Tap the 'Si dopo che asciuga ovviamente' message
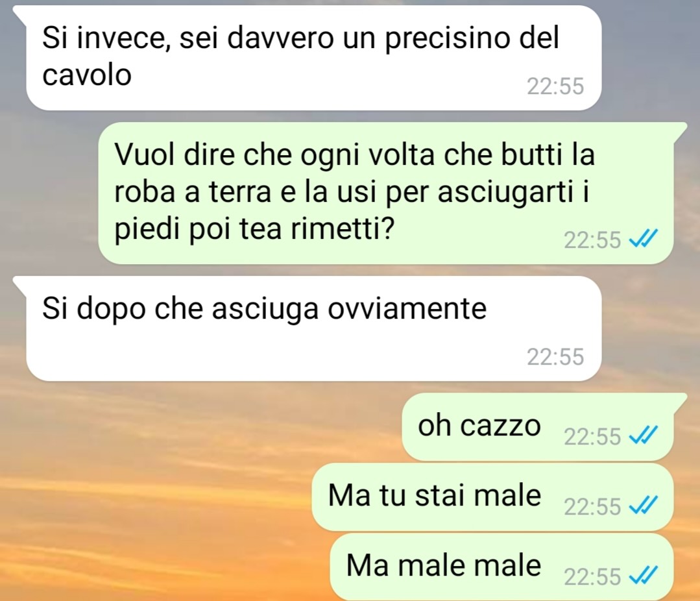 click(314, 328)
